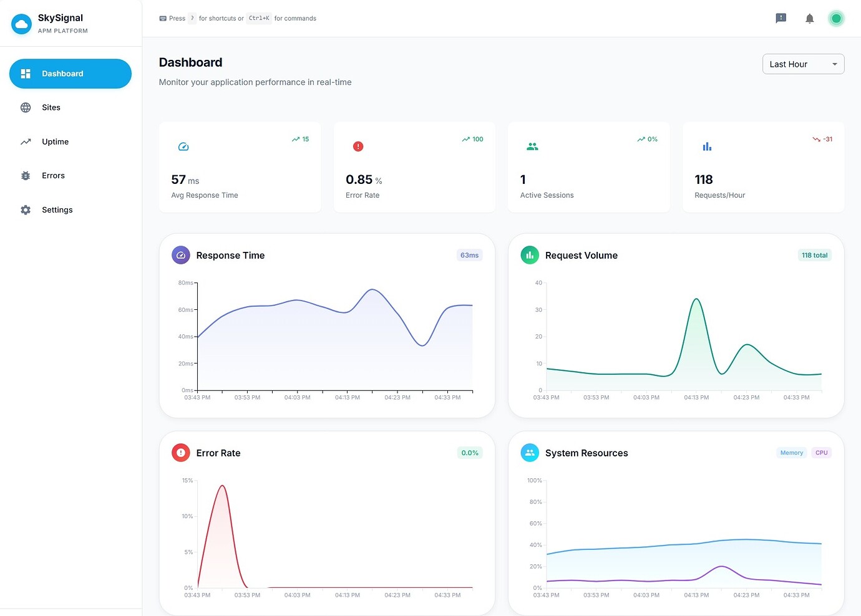861x616 pixels.
Task: Click the Errors bug icon in sidebar
Action: (x=25, y=175)
